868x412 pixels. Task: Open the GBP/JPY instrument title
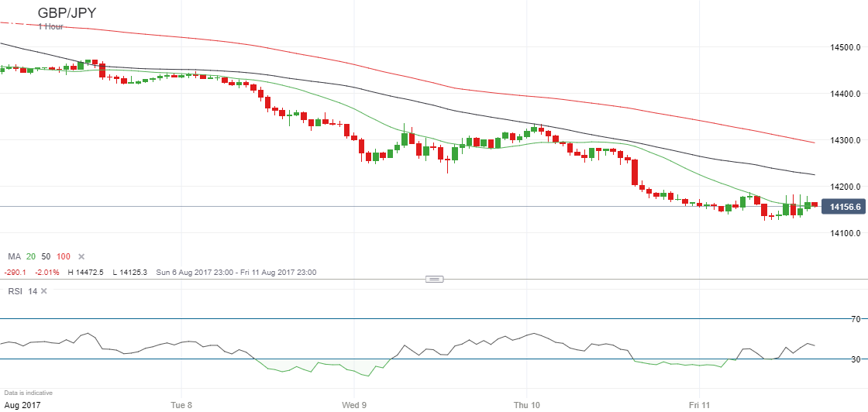tap(67, 12)
